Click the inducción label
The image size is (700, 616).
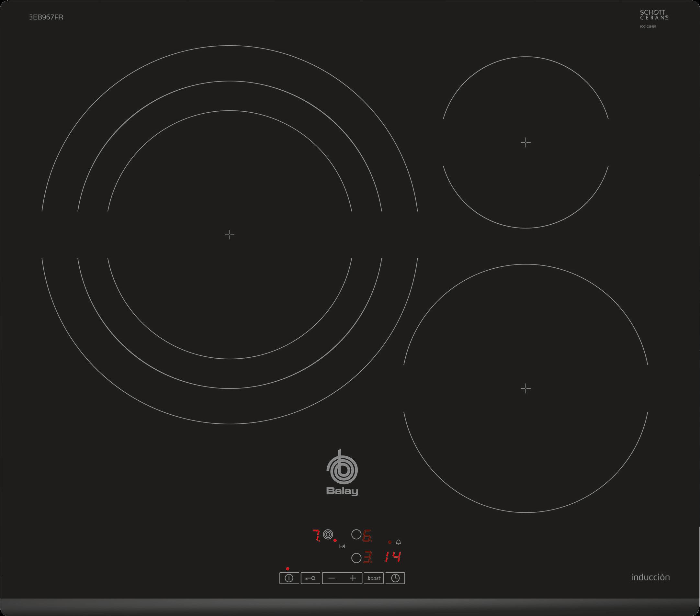650,577
